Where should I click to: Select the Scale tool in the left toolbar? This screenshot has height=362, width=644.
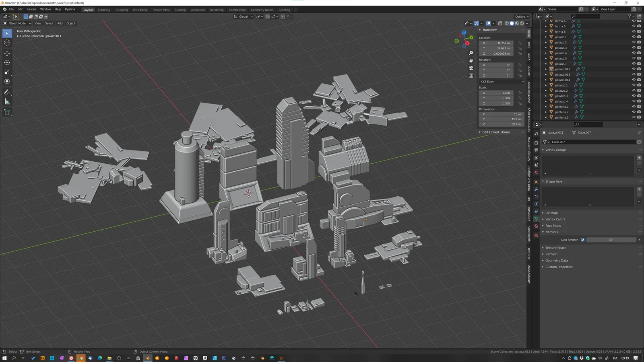(x=7, y=72)
